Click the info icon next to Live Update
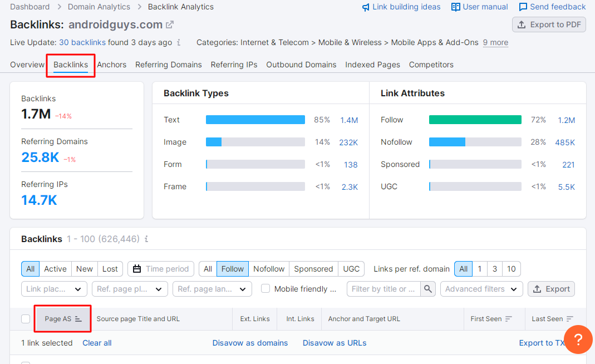 pos(178,42)
